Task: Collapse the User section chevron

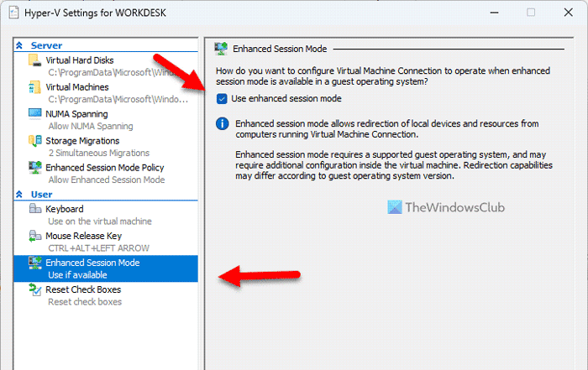Action: (19, 194)
